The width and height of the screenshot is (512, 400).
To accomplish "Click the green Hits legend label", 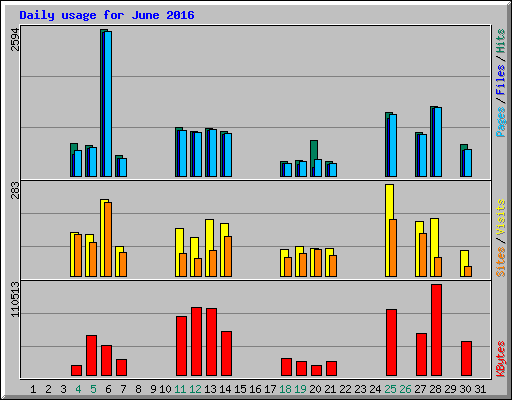I will pos(501,41).
